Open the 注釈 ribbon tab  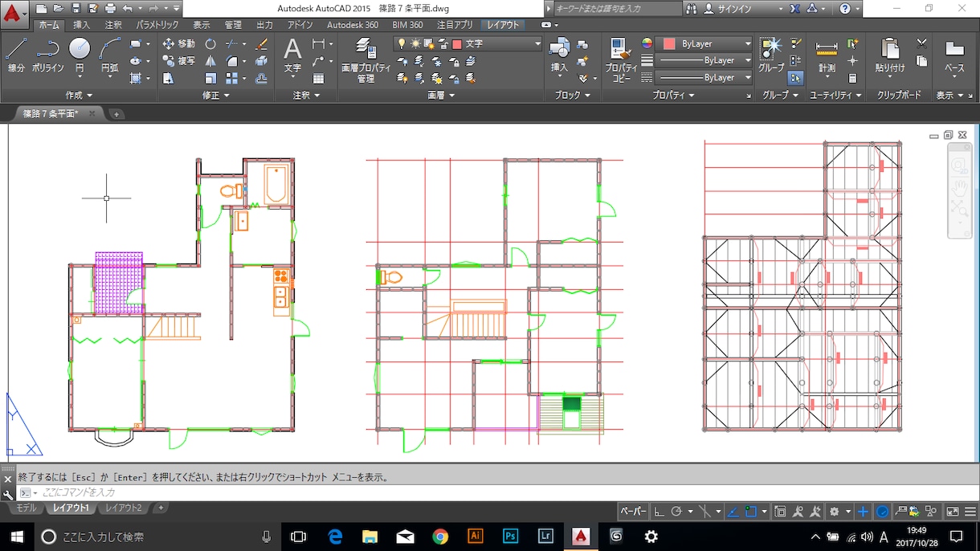pyautogui.click(x=113, y=25)
